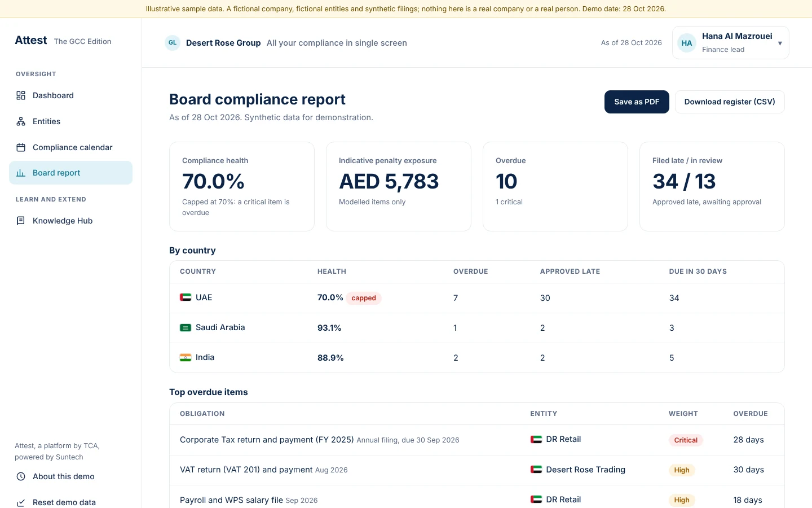Click the High badge for Desert Rose Trading

tap(682, 470)
